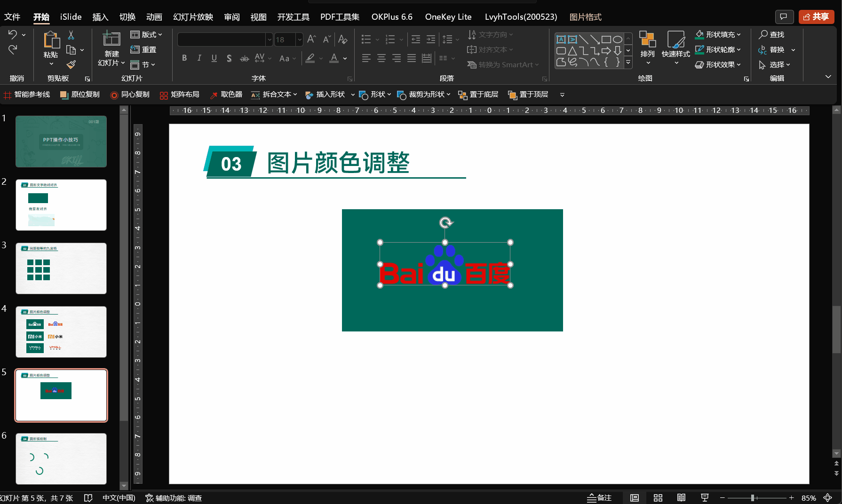Image resolution: width=842 pixels, height=504 pixels.
Task: Toggle Justify alignment
Action: point(412,58)
